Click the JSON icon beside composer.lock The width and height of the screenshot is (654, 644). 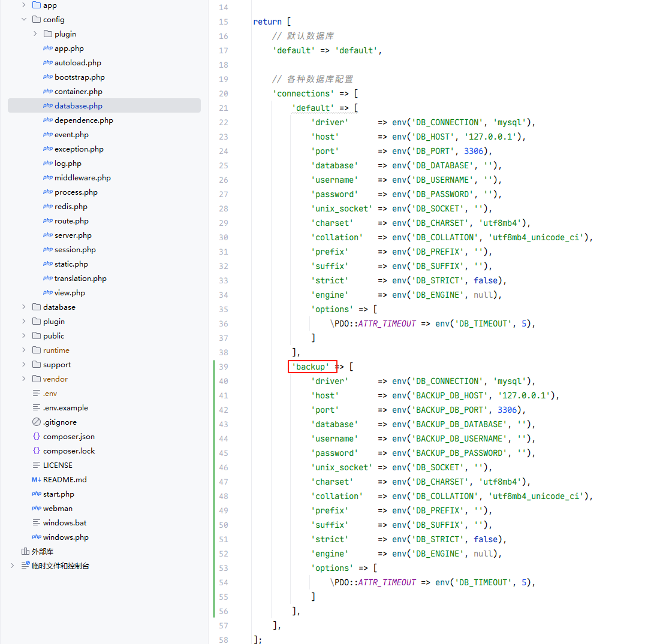pos(37,451)
